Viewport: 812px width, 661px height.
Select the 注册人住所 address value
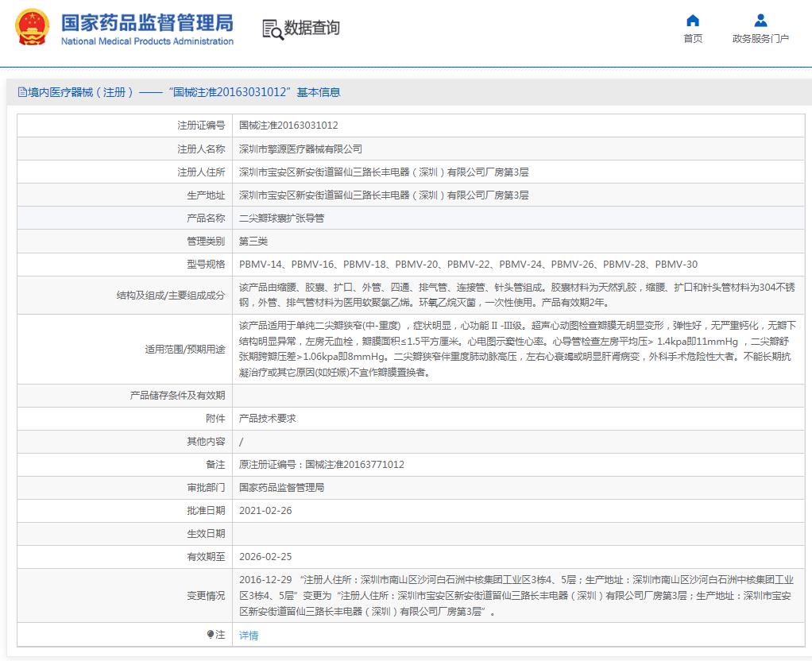(384, 172)
